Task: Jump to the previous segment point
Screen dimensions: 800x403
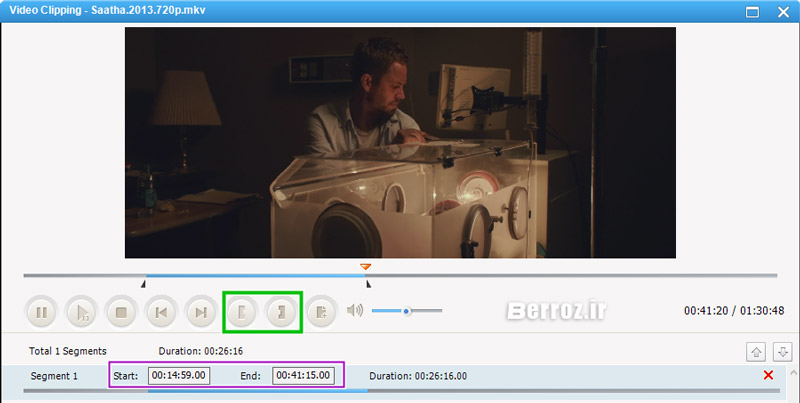Action: [x=161, y=312]
